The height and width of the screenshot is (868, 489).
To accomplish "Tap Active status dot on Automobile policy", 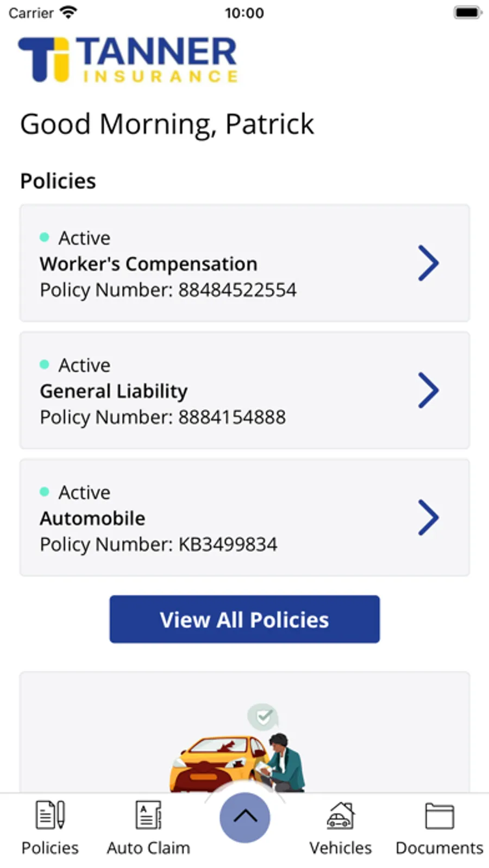I will (x=45, y=492).
